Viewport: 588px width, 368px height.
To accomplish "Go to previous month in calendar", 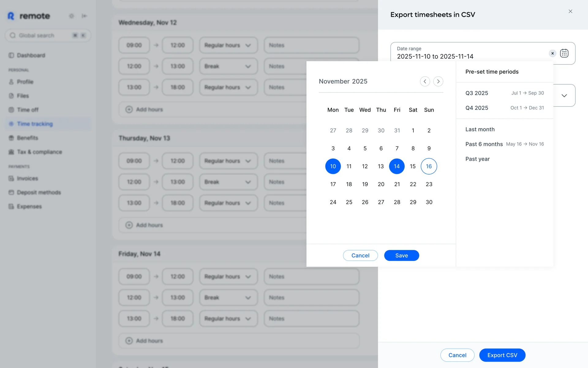I will tap(425, 81).
